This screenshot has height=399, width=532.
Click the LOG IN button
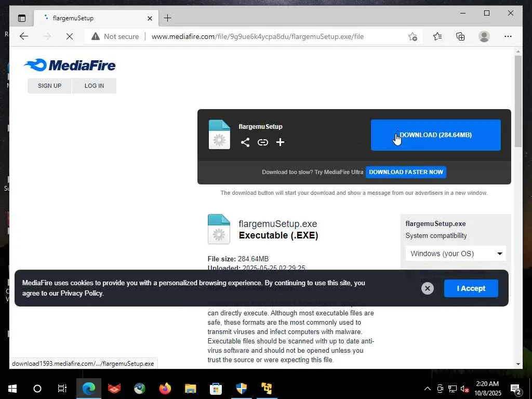pos(95,86)
